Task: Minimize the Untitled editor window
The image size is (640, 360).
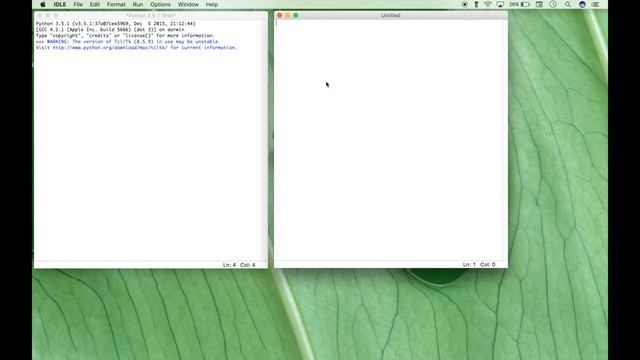Action: point(288,15)
